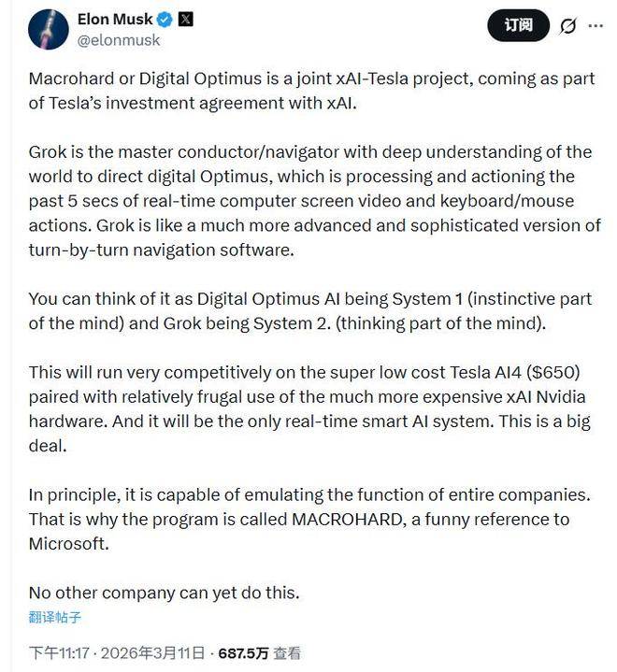The image size is (617, 672).
Task: Click the paragraph starting "You can think of it"
Action: tap(308, 311)
